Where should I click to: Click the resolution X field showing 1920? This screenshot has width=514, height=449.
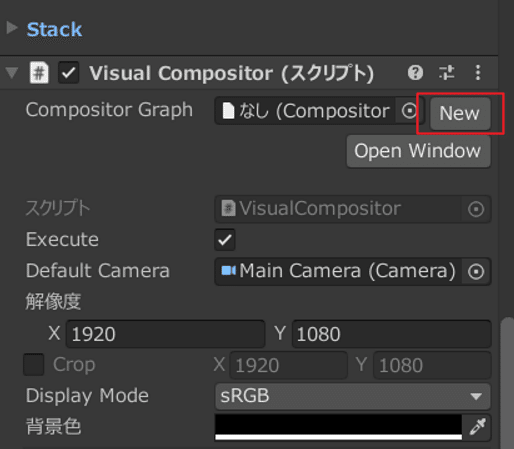coord(165,334)
